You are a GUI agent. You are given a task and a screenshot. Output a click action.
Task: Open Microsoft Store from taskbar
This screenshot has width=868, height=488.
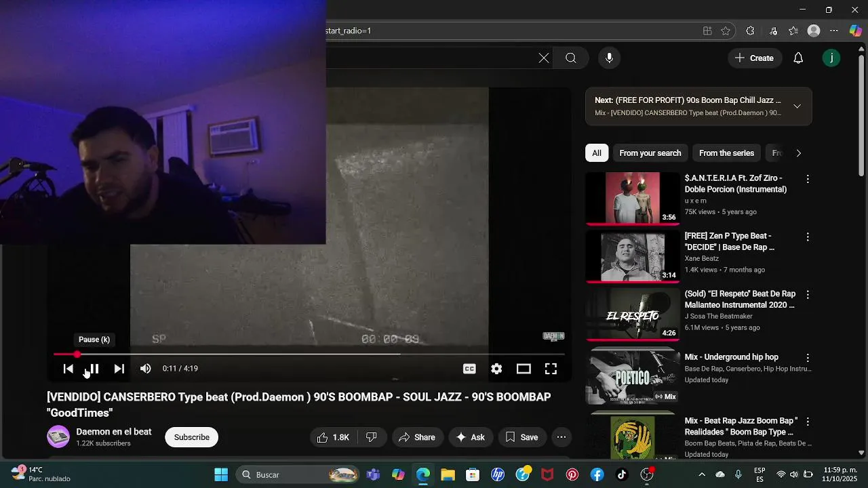[x=473, y=474]
